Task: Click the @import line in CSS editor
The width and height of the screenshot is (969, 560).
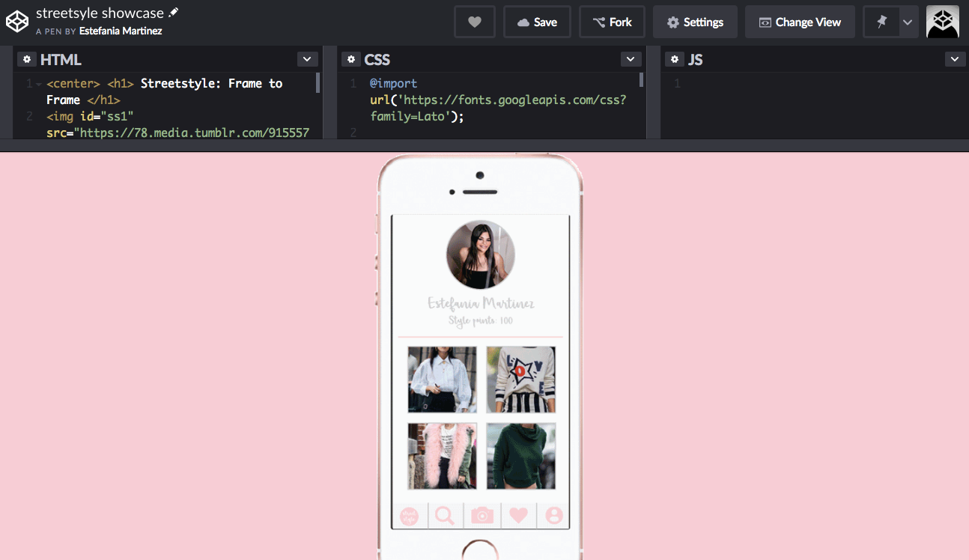Action: [394, 84]
